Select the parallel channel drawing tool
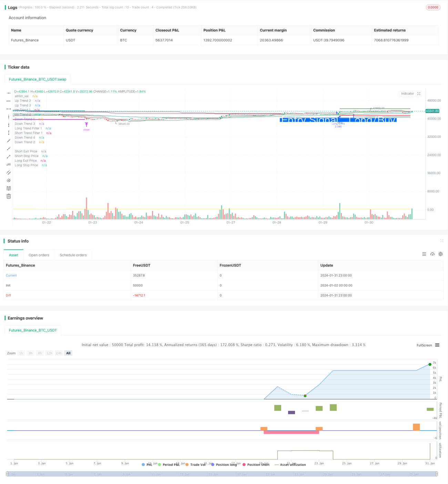The width and height of the screenshot is (448, 484). click(9, 172)
